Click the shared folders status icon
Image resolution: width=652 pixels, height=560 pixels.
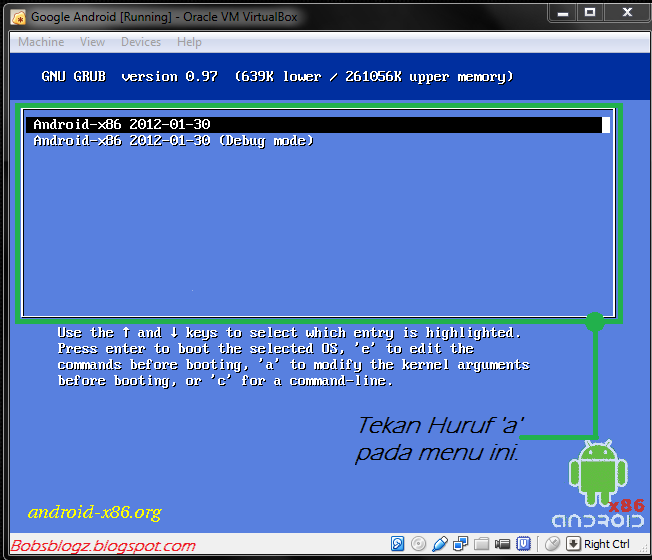click(482, 543)
